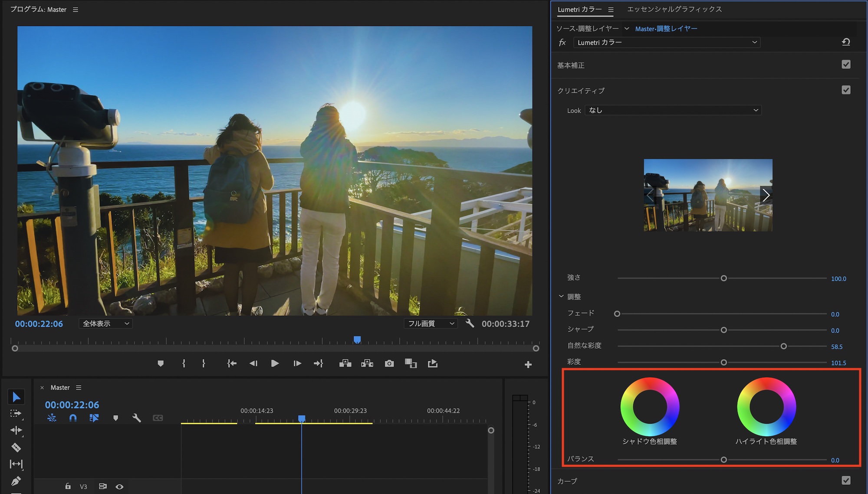
Task: Hide track V3 with the eye icon
Action: coord(119,487)
